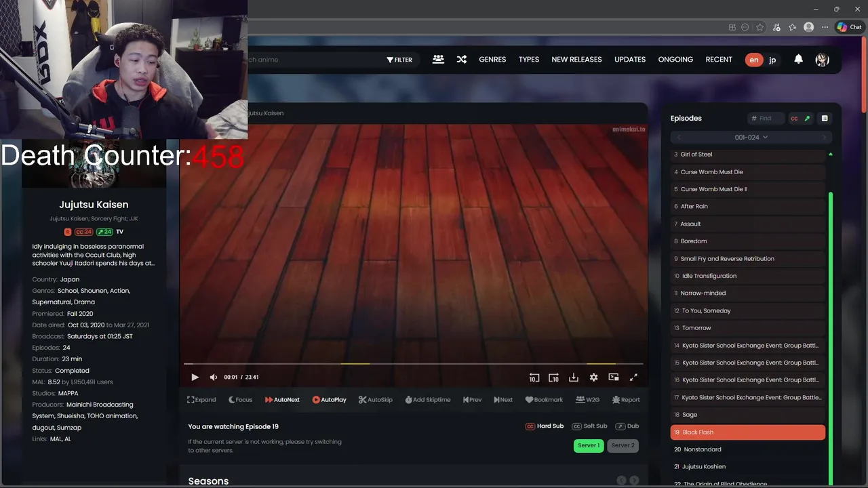
Task: Select episode 20 Nonstandard
Action: [x=747, y=449]
